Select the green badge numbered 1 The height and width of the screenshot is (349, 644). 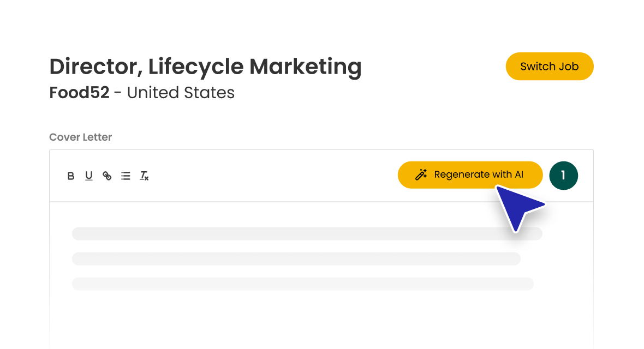coord(563,176)
